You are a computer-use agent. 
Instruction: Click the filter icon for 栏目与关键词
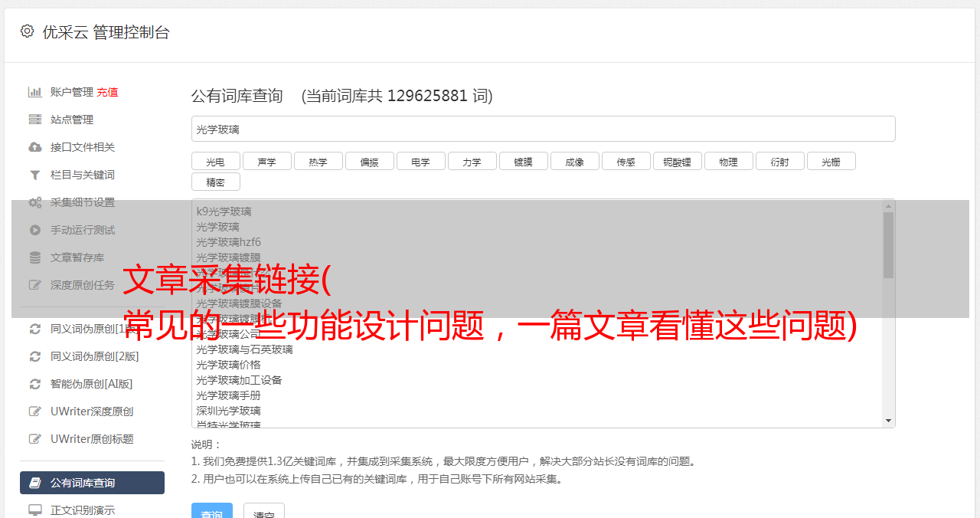[x=35, y=175]
